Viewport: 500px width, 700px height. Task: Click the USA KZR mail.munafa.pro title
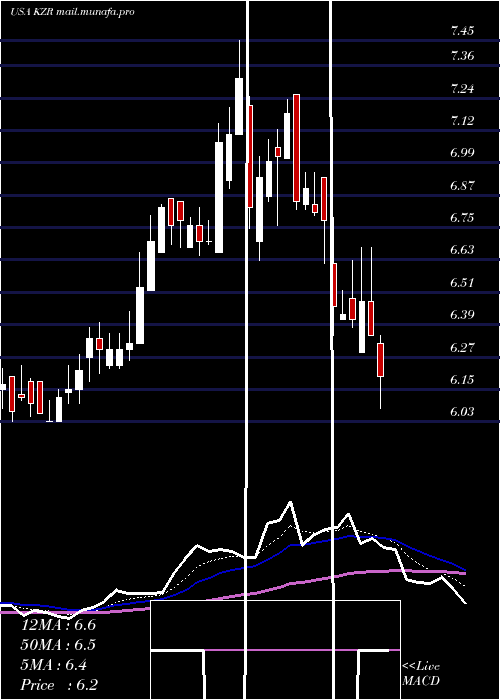pyautogui.click(x=72, y=12)
